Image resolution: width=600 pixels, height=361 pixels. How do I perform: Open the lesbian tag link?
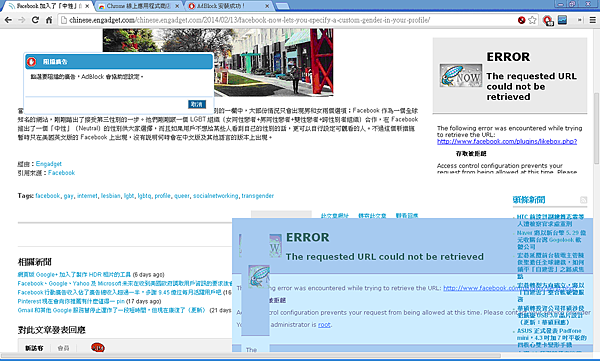coord(110,196)
